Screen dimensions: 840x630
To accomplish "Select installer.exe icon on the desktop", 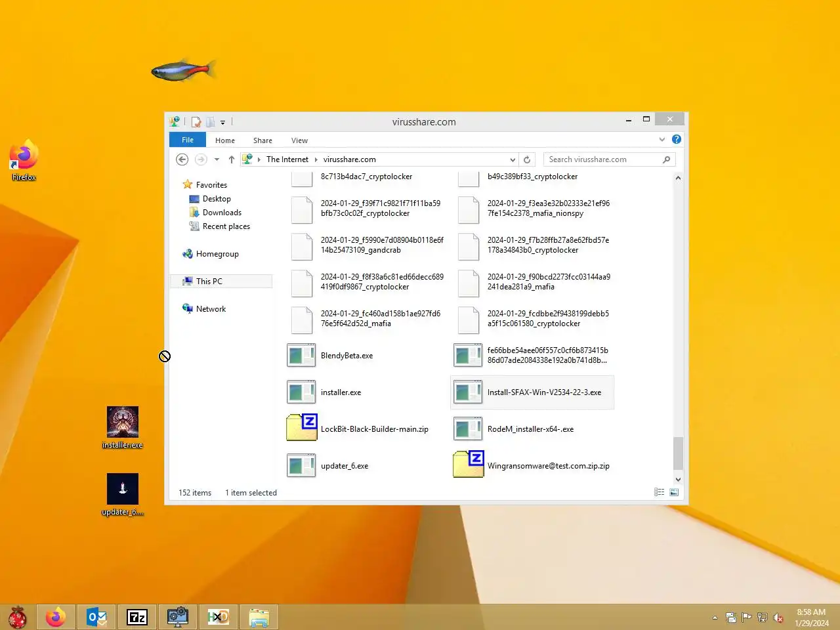I will coord(123,428).
